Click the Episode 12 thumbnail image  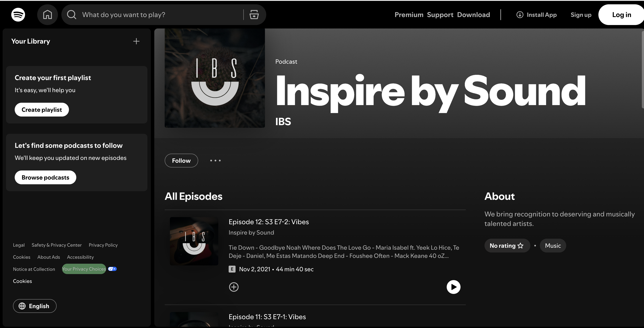pos(194,241)
